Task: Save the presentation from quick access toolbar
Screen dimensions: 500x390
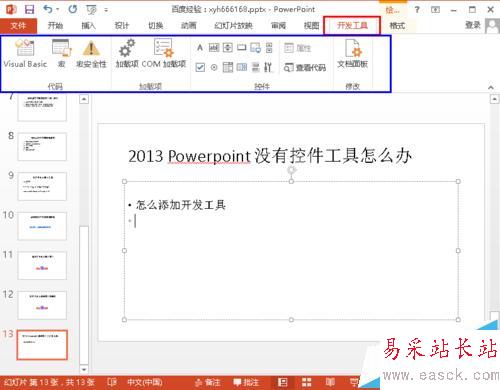Action: click(x=30, y=9)
